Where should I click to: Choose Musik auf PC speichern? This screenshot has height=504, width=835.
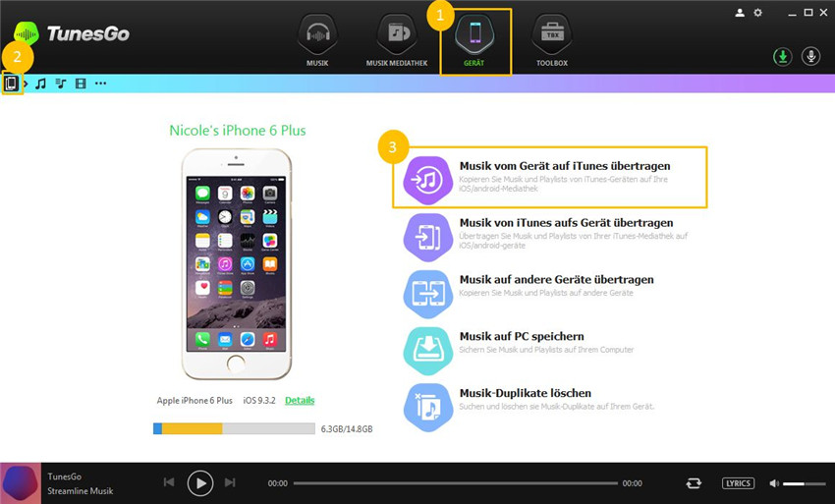pos(522,337)
